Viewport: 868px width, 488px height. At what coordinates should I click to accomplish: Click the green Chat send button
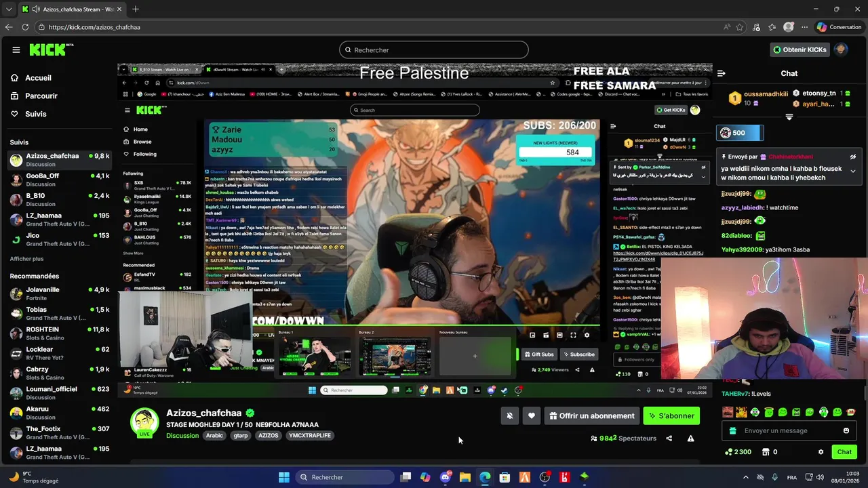pyautogui.click(x=844, y=452)
